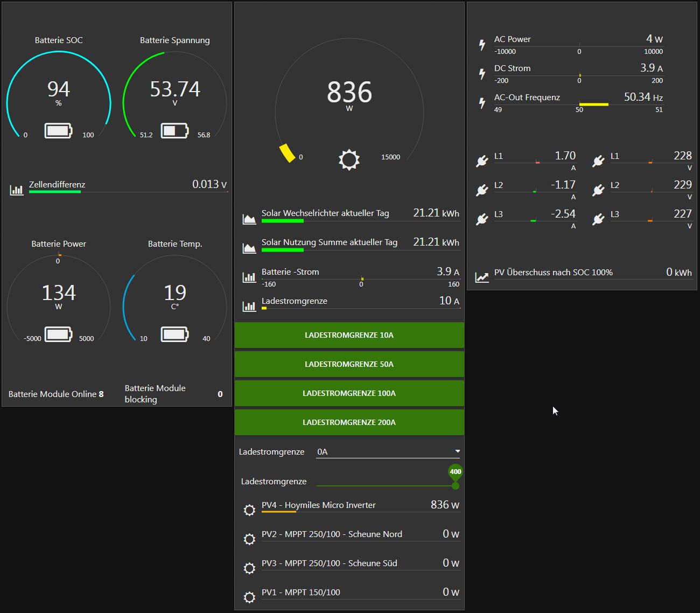Click the plug icon for L2 current

pyautogui.click(x=482, y=190)
